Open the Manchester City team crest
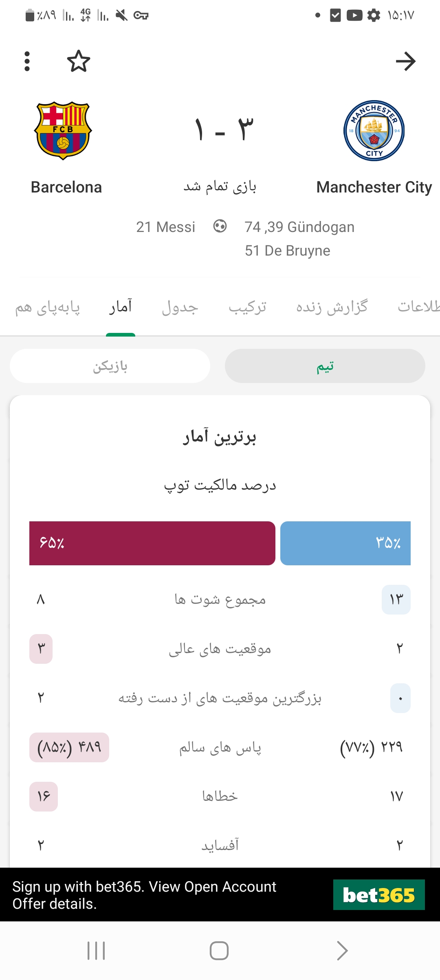The height and width of the screenshot is (980, 440). point(374,131)
